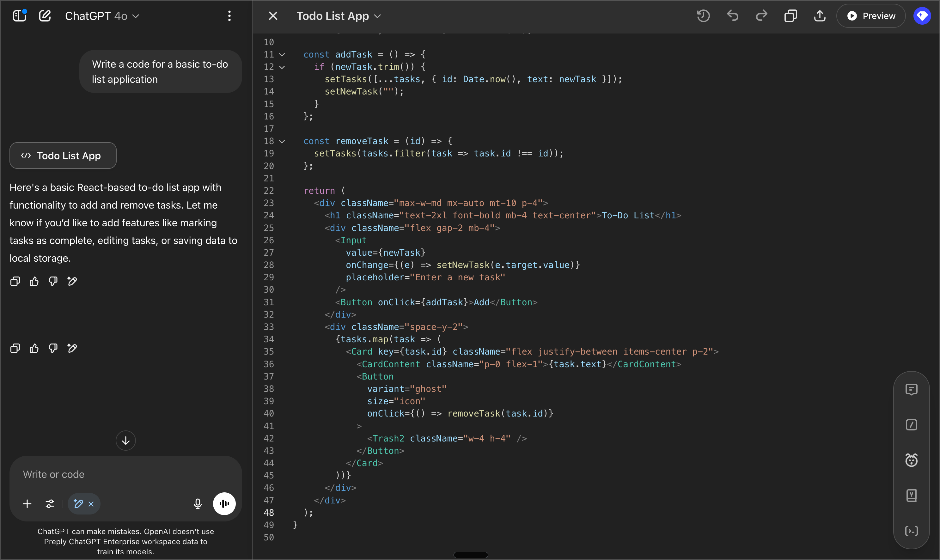The image size is (940, 560).
Task: Start a new chat with compose icon
Action: 45,16
